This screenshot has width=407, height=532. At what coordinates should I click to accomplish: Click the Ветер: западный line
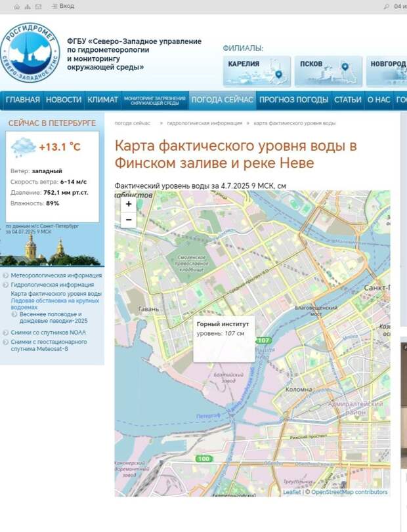pyautogui.click(x=36, y=171)
